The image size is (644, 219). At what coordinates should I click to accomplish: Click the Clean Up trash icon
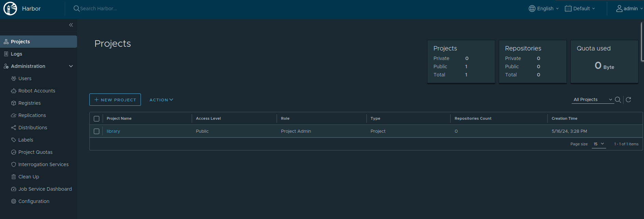[14, 177]
